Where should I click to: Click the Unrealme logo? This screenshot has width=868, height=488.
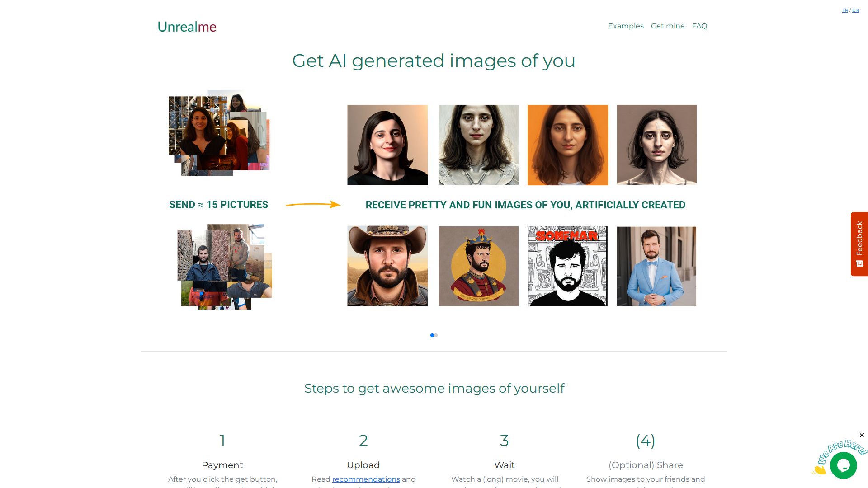[x=187, y=27]
